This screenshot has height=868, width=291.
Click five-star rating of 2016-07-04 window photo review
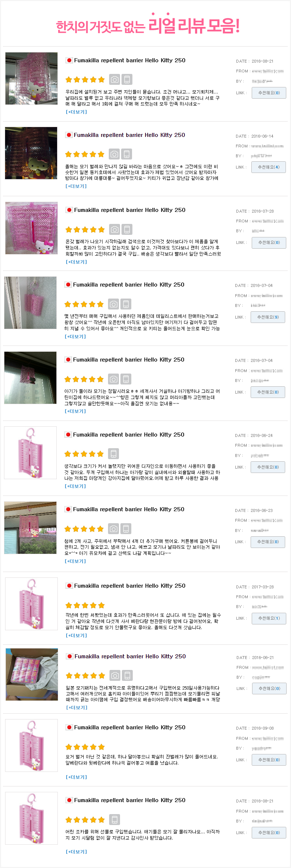(x=84, y=379)
